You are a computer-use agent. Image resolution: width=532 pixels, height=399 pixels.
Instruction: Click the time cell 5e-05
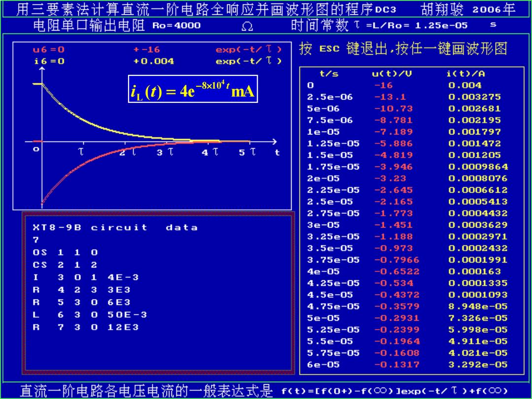pos(323,318)
